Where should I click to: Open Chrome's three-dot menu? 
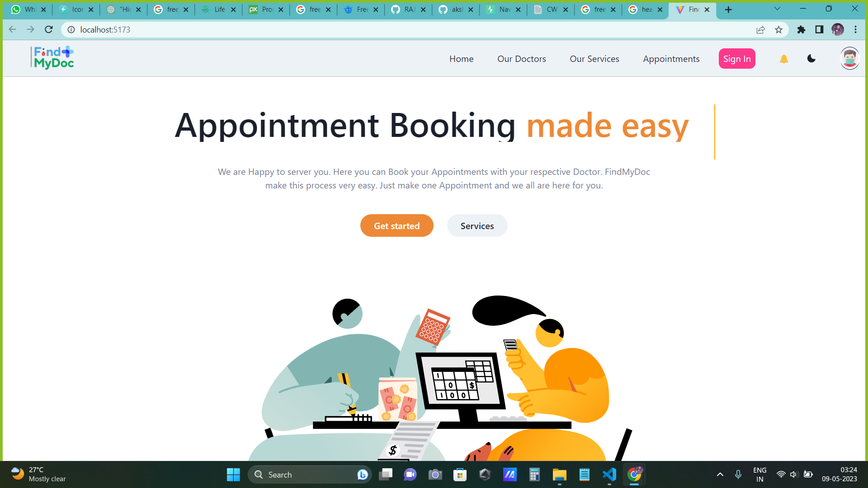(855, 30)
